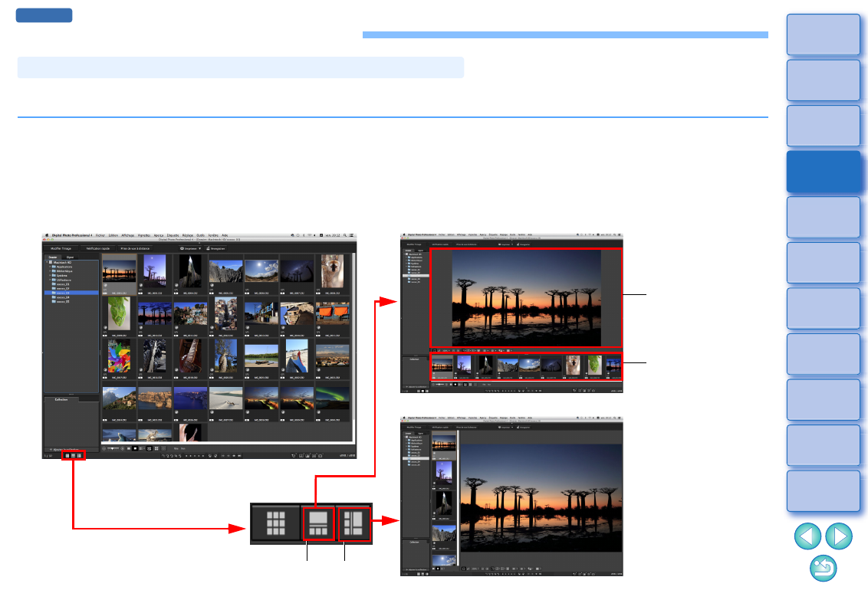Select the green chameleon thumbnail in the multi-thumbnail window grid
The width and height of the screenshot is (868, 613).
119,313
